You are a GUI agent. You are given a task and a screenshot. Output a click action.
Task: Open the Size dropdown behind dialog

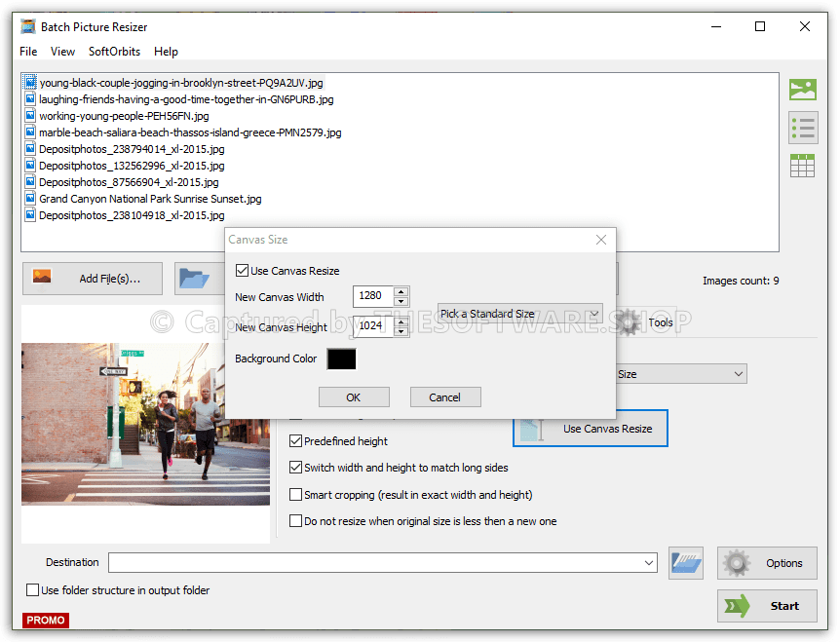[681, 374]
